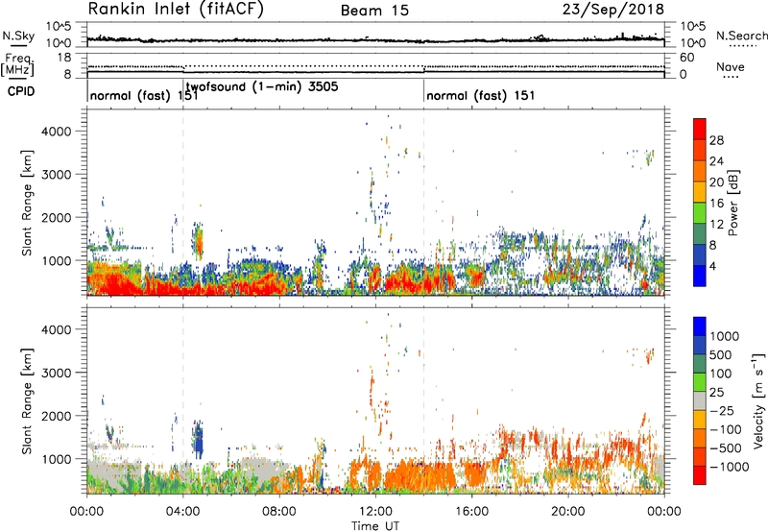
Task: Click the 'Rankin Inlet (fitACF)' title
Action: [176, 9]
